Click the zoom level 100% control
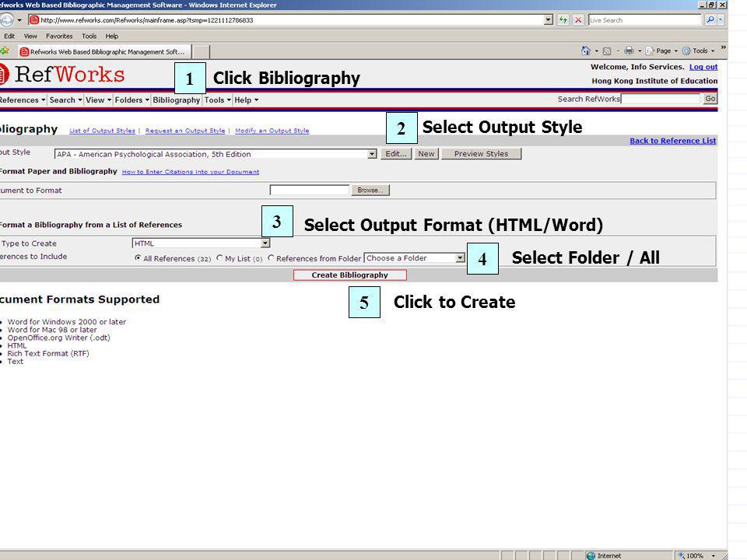747x560 pixels. 697,555
